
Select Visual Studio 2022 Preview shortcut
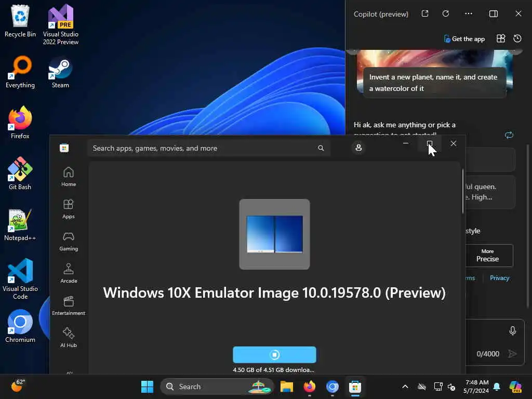[61, 24]
